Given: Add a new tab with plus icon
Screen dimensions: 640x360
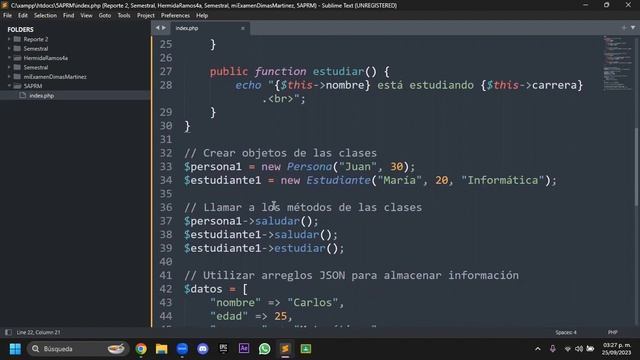Looking at the screenshot, I should pyautogui.click(x=624, y=28).
